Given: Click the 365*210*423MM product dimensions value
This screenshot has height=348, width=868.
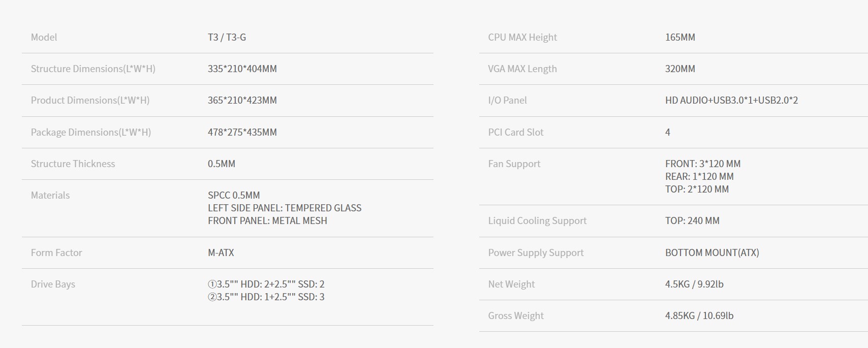Looking at the screenshot, I should 242,100.
